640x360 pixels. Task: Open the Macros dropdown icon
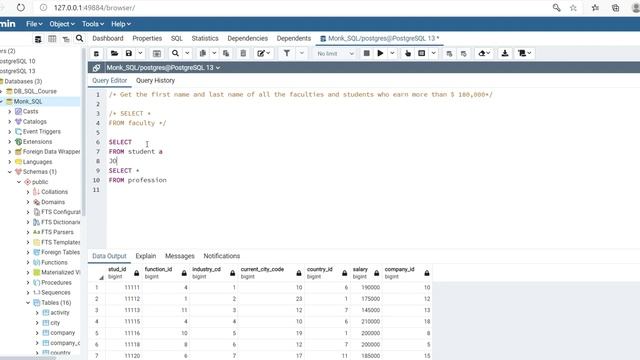tap(524, 53)
